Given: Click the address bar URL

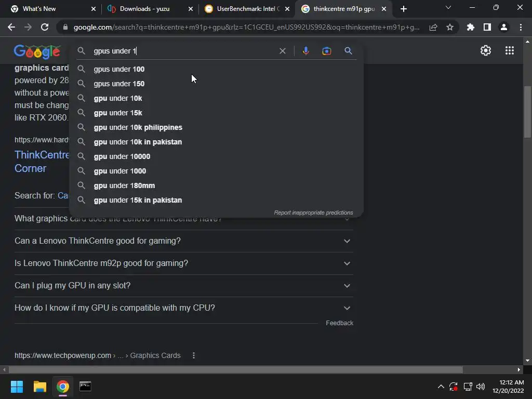Looking at the screenshot, I should 246,27.
